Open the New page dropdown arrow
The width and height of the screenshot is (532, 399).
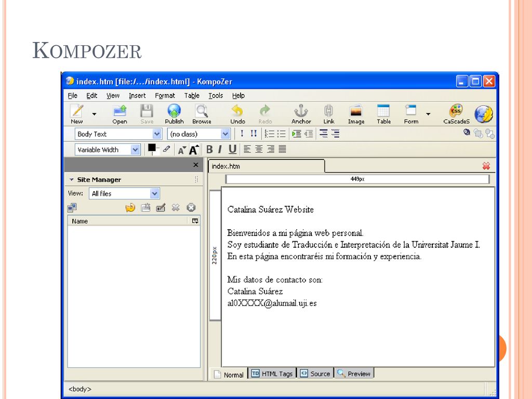click(x=95, y=114)
